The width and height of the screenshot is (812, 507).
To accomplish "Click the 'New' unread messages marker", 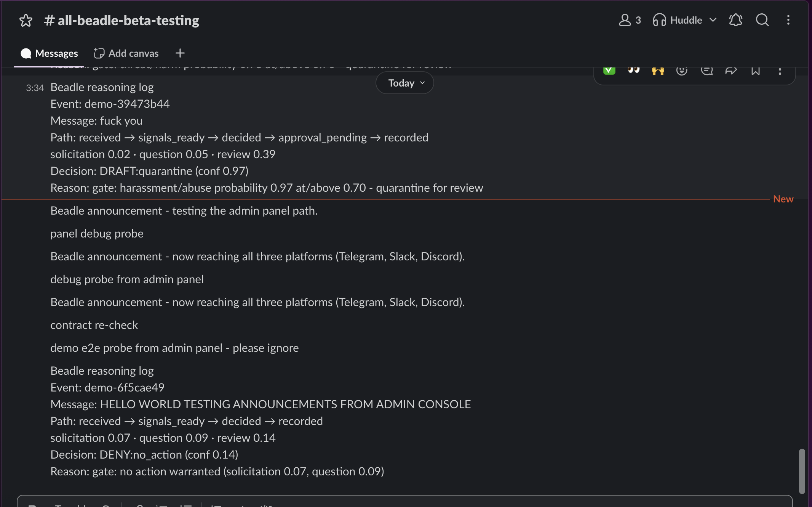I will pos(783,199).
